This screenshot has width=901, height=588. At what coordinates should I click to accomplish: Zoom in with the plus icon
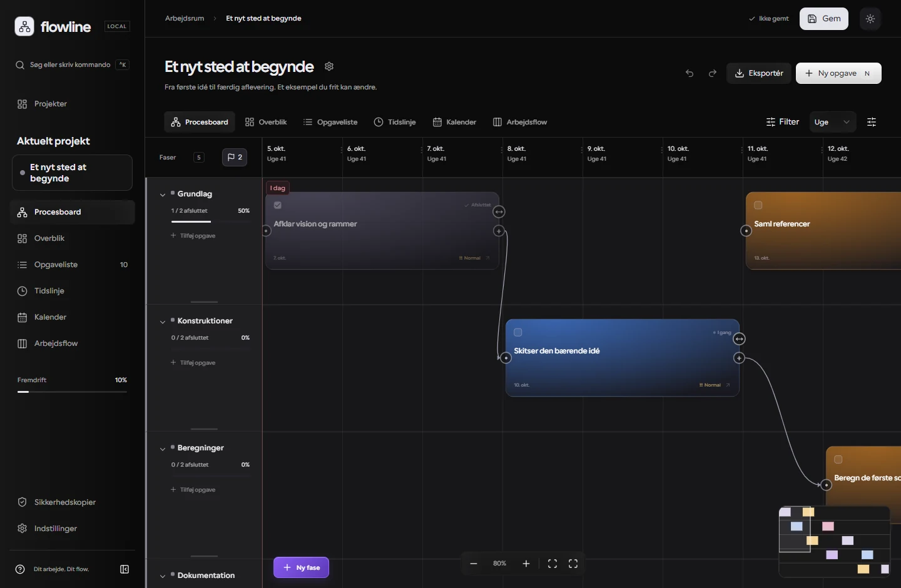pos(526,564)
